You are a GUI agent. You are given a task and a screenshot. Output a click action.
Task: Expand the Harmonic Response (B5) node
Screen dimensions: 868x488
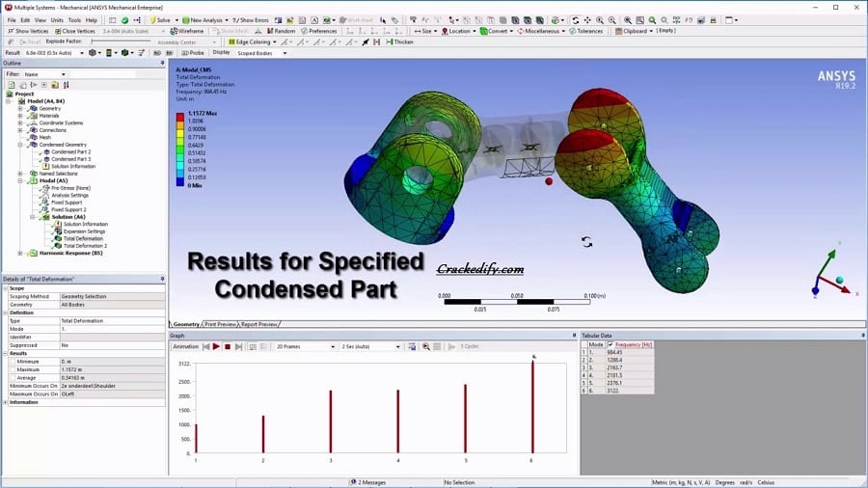point(20,253)
